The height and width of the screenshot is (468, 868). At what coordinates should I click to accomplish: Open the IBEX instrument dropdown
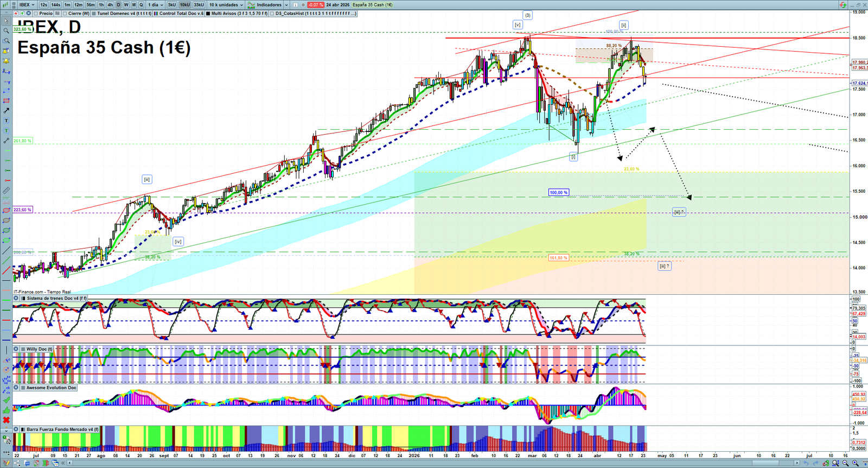(x=27, y=5)
